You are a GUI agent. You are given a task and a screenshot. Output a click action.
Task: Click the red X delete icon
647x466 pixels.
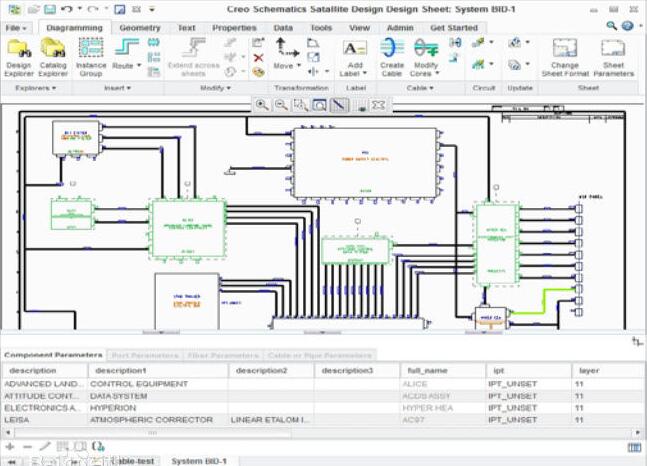[x=258, y=58]
